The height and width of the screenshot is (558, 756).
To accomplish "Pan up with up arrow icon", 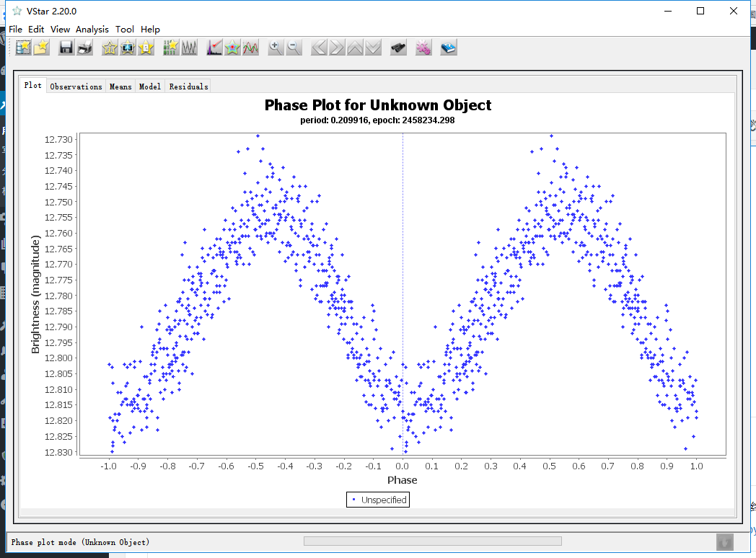I will (x=356, y=48).
